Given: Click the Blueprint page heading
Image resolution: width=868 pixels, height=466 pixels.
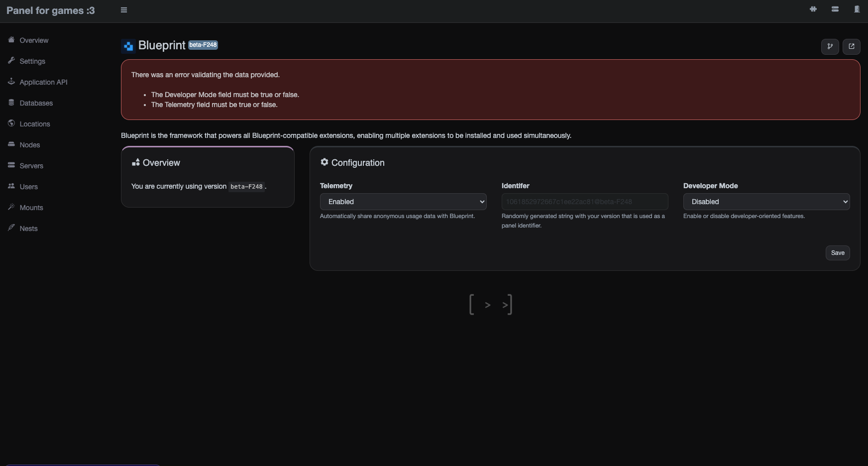Looking at the screenshot, I should [162, 45].
